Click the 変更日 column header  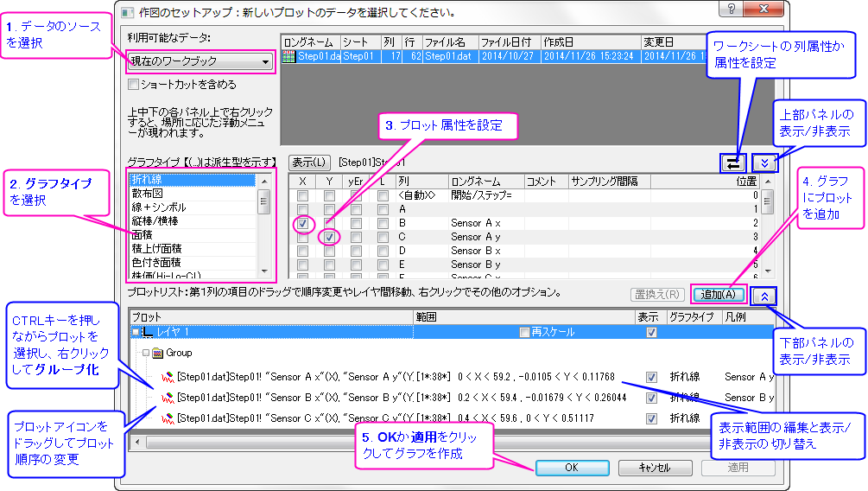click(x=675, y=42)
